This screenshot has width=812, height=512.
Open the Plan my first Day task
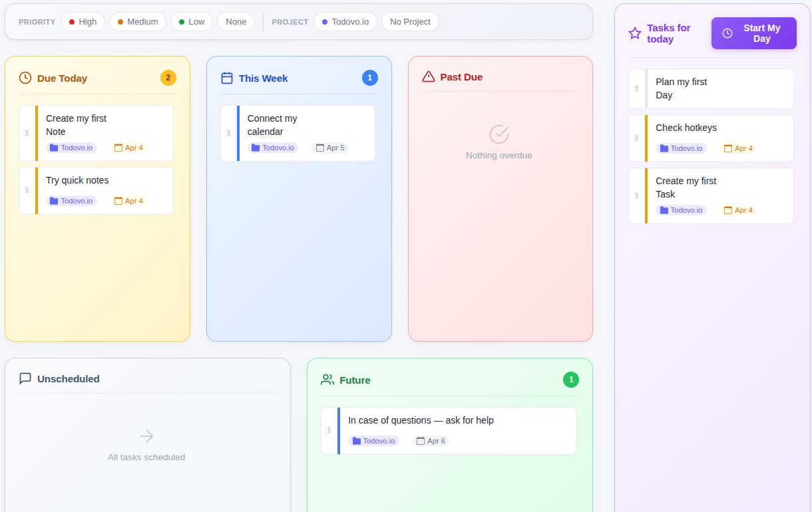point(711,88)
